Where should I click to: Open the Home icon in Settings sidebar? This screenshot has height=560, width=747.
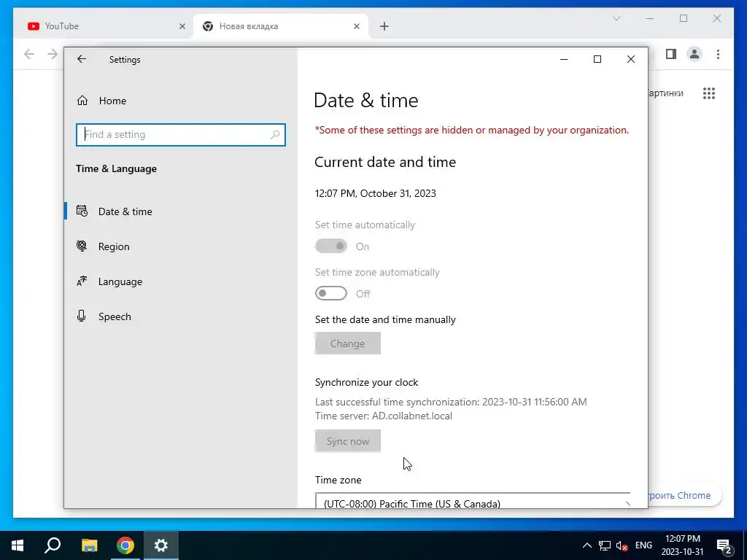[x=82, y=101]
